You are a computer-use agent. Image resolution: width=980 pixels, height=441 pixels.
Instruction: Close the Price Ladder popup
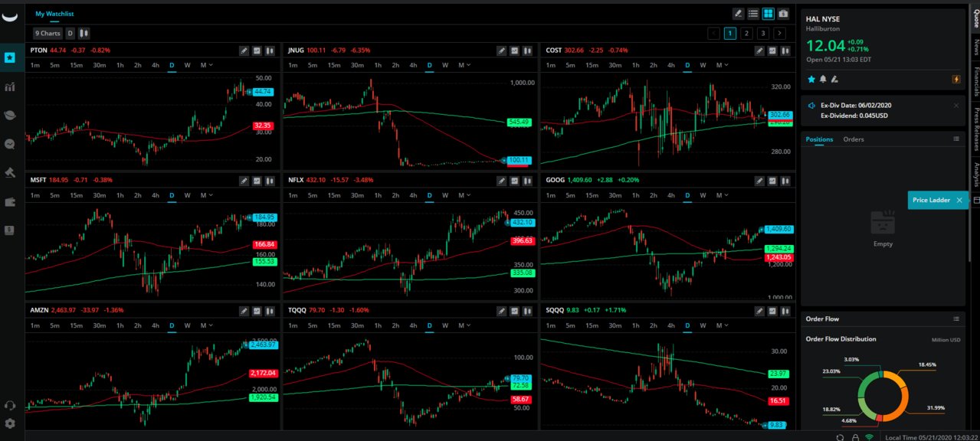tap(959, 200)
